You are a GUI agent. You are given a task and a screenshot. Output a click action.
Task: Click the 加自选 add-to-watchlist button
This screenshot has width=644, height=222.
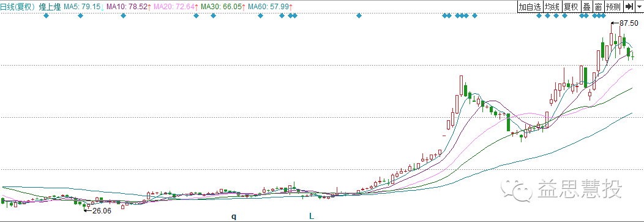(530, 7)
